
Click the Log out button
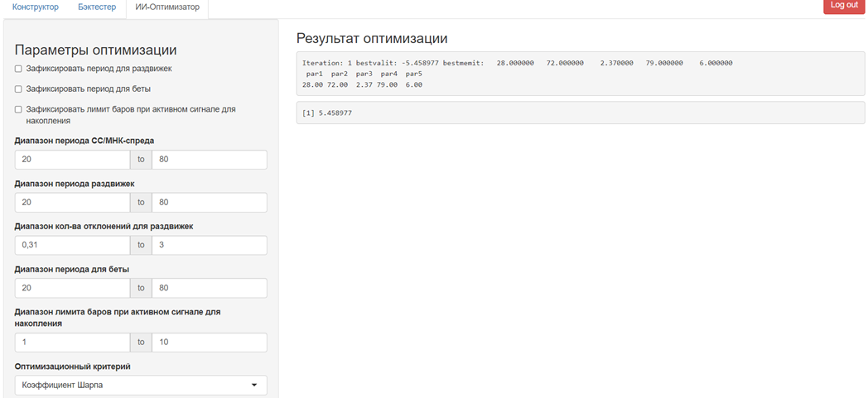(845, 6)
